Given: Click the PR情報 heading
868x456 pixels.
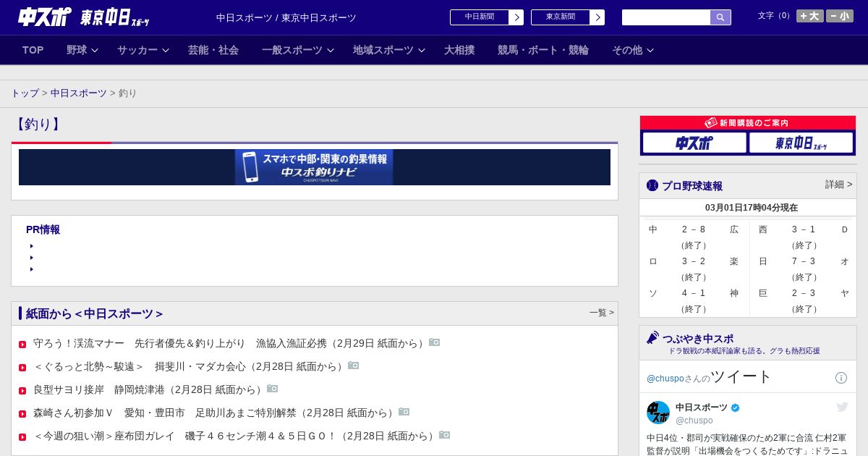Looking at the screenshot, I should [43, 229].
